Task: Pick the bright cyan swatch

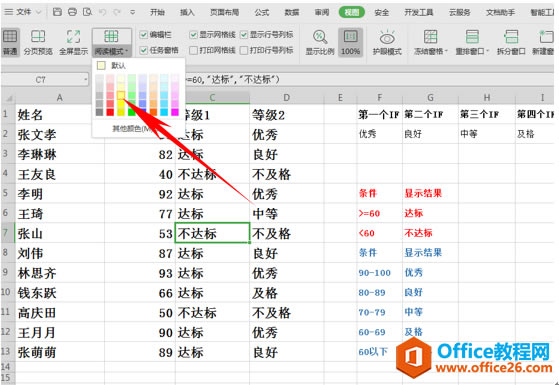Action: point(164,112)
